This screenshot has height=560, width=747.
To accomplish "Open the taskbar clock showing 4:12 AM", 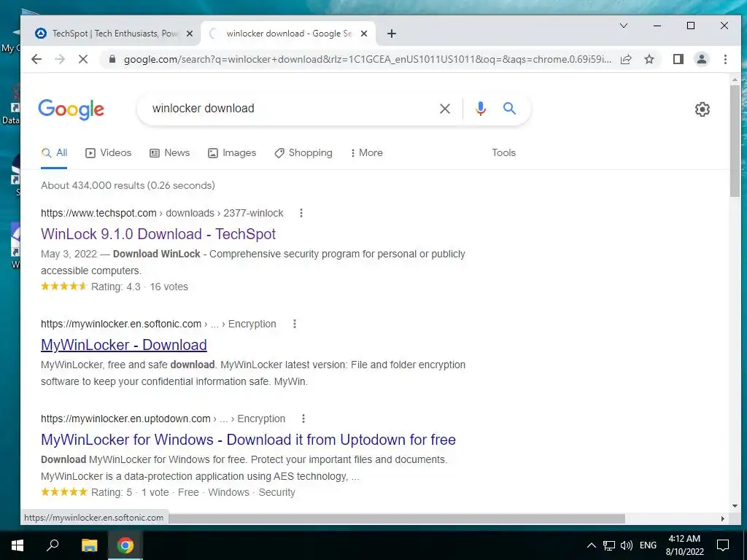I will tap(684, 545).
